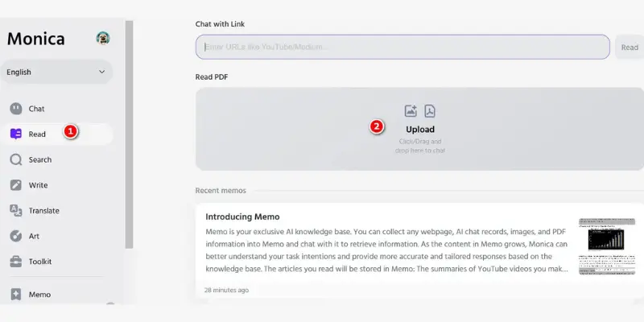The height and width of the screenshot is (322, 644).
Task: Click the language dropdown chevron arrow
Action: (102, 72)
